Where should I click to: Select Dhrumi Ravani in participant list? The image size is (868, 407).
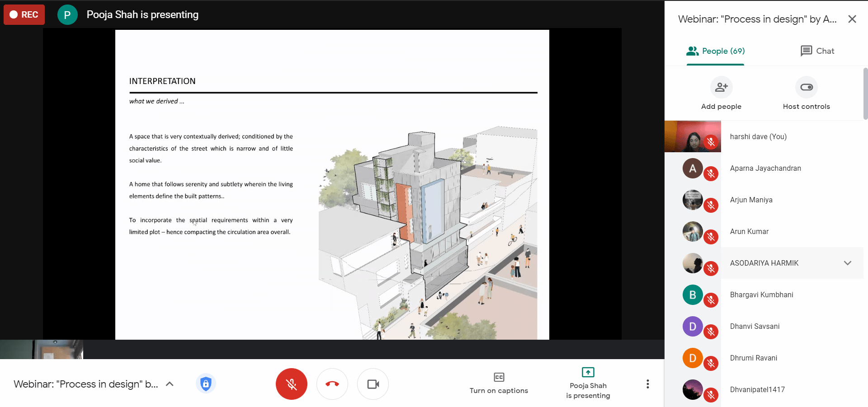pyautogui.click(x=753, y=358)
